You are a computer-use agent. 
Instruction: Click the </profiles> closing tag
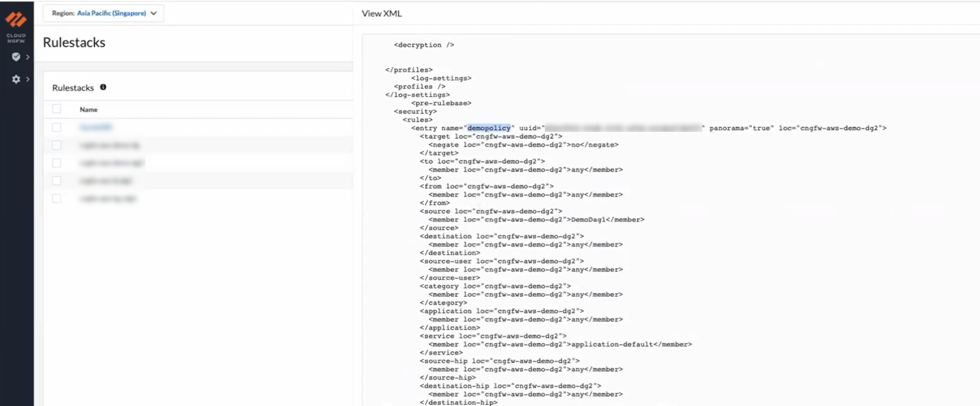point(409,70)
